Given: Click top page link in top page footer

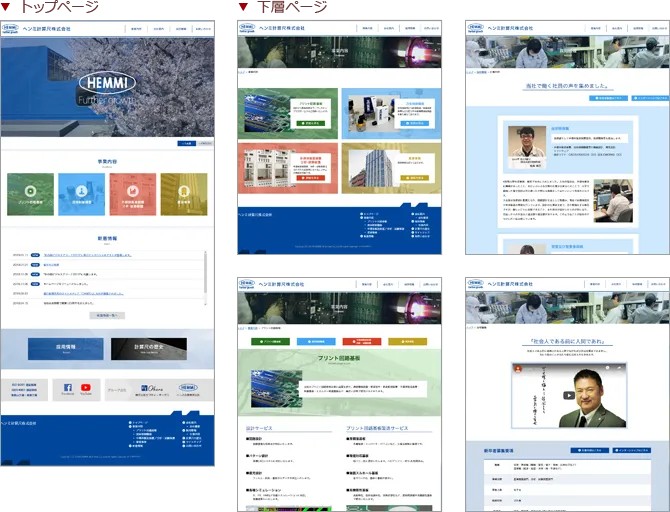Looking at the screenshot, I should coord(138,423).
